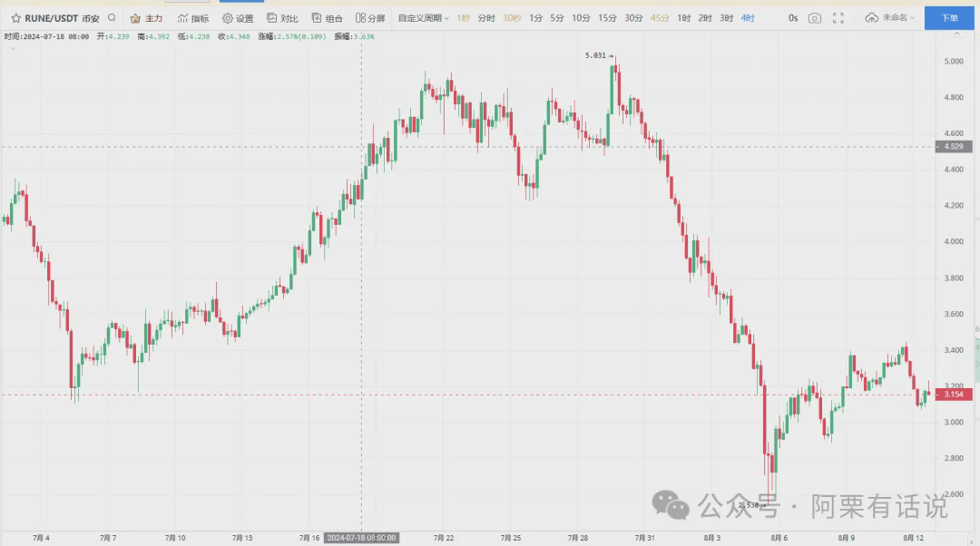Select the 5分 timeframe
Screen dimensions: 980x546
pyautogui.click(x=557, y=18)
